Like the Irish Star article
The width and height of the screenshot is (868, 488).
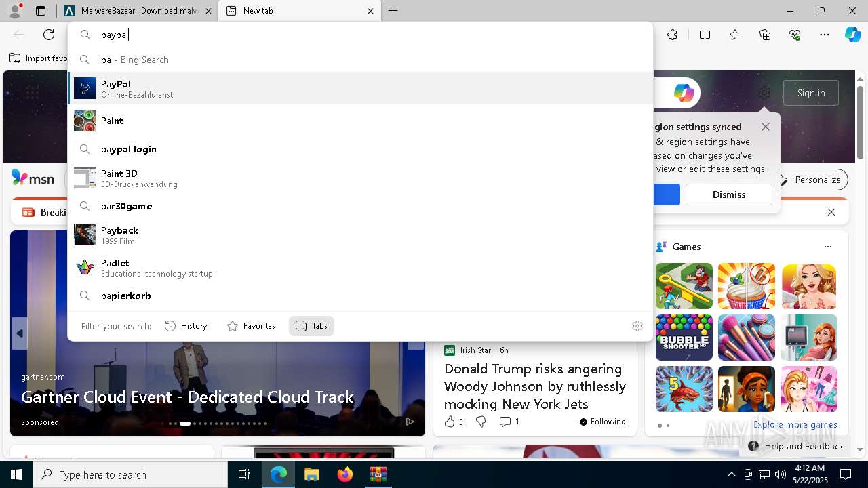click(x=454, y=422)
